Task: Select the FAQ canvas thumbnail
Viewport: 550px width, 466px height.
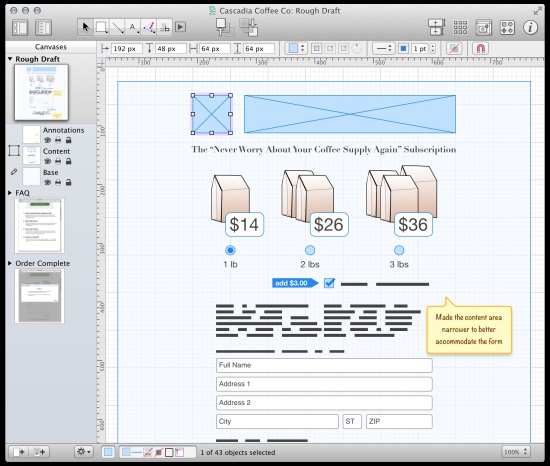Action: click(39, 225)
